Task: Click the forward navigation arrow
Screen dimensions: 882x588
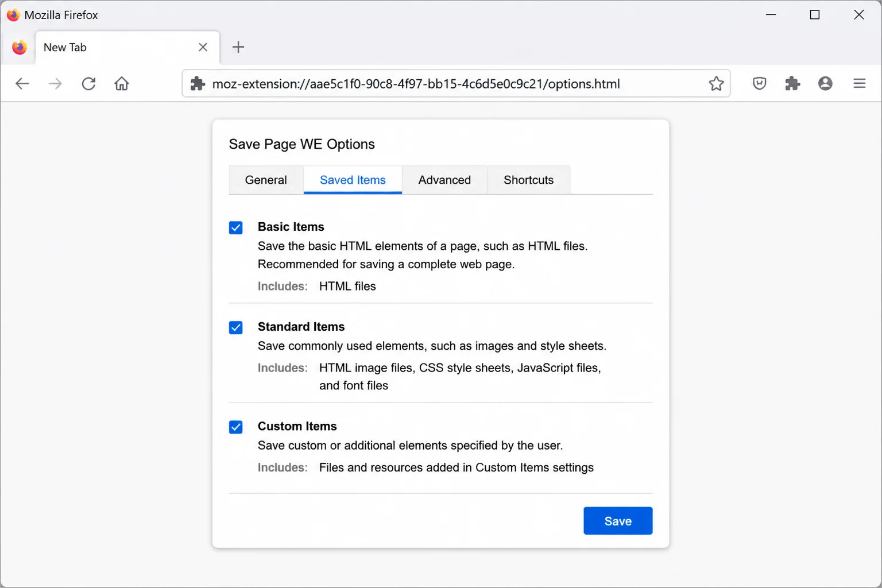Action: (x=55, y=84)
